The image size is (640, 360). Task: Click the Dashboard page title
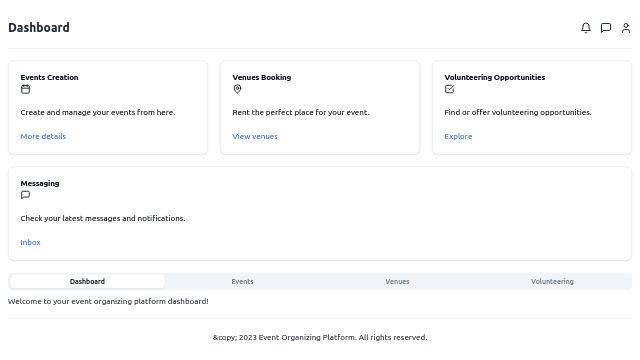pos(39,27)
